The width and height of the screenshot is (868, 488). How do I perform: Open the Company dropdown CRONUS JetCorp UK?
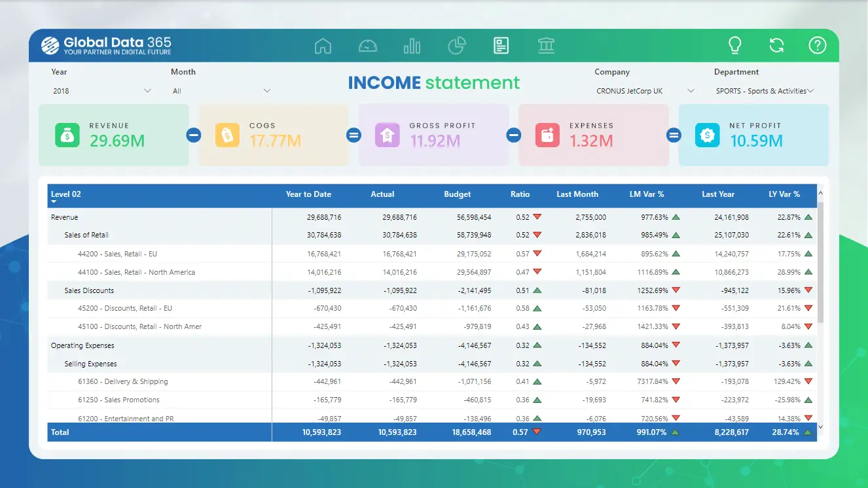645,91
